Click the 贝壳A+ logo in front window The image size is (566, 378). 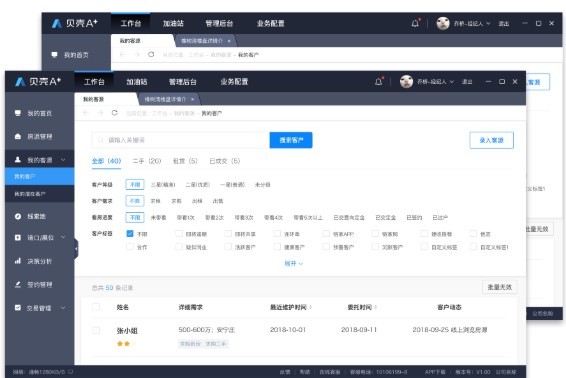(38, 82)
